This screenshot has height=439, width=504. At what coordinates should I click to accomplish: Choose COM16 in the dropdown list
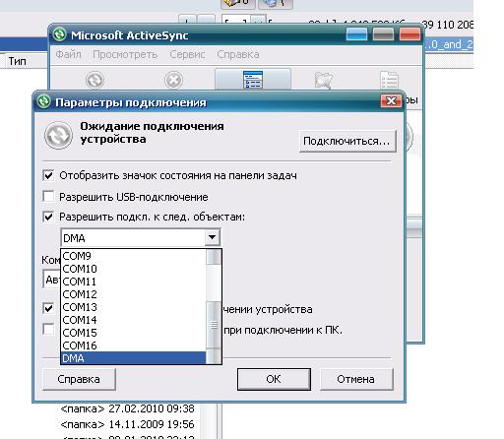coord(133,345)
